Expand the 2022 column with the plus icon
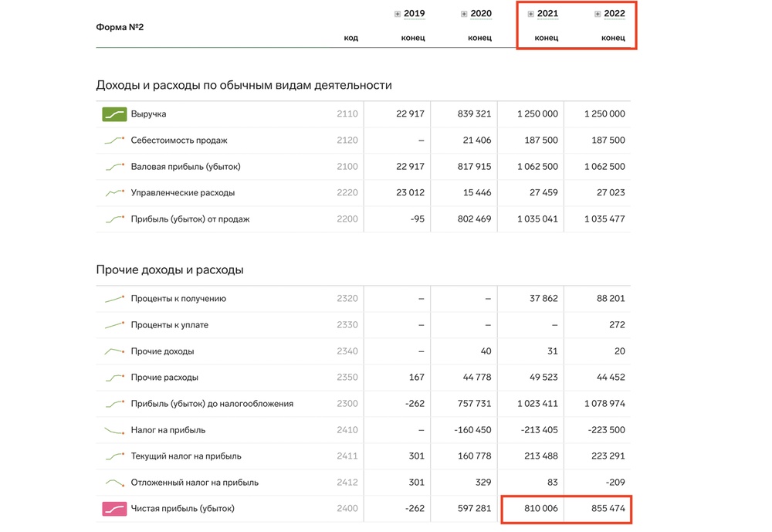This screenshot has width=772, height=532. point(598,15)
